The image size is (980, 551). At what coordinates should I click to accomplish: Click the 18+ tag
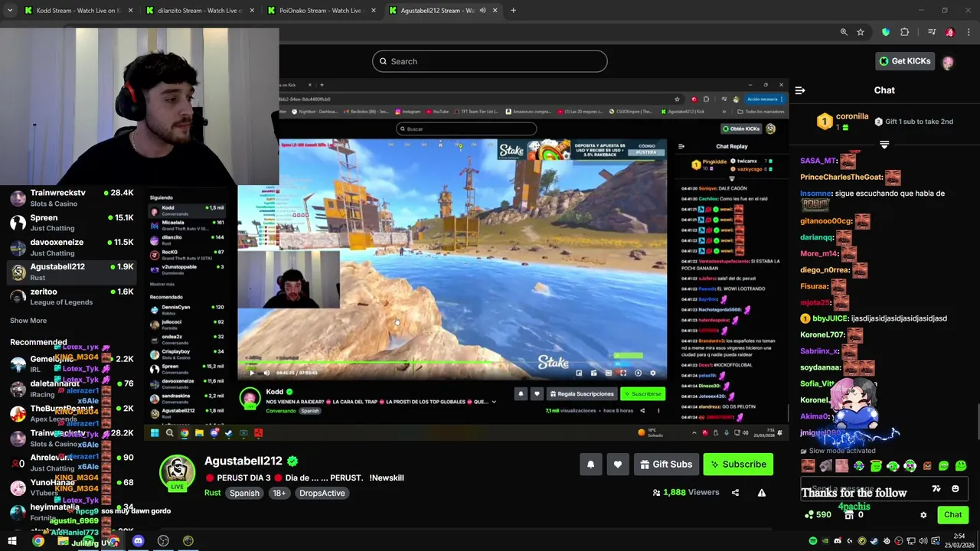click(279, 493)
